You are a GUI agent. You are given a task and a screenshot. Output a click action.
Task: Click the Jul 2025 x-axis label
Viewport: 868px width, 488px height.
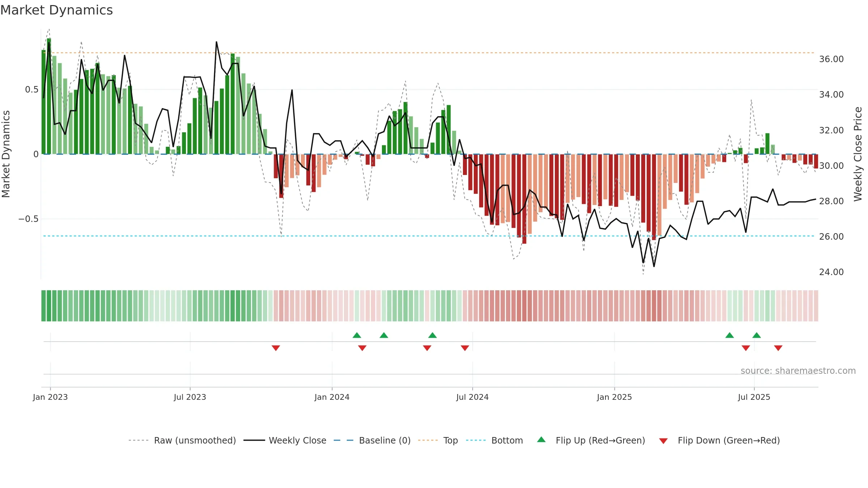pyautogui.click(x=754, y=397)
